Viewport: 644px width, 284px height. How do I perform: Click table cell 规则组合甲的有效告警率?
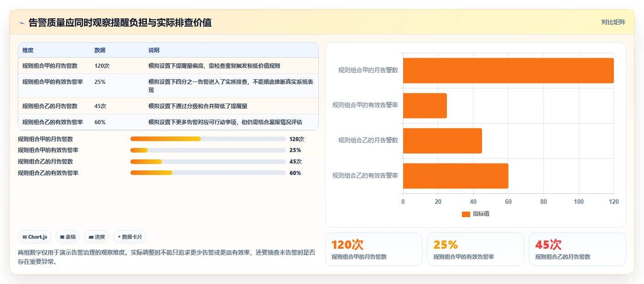pos(53,82)
